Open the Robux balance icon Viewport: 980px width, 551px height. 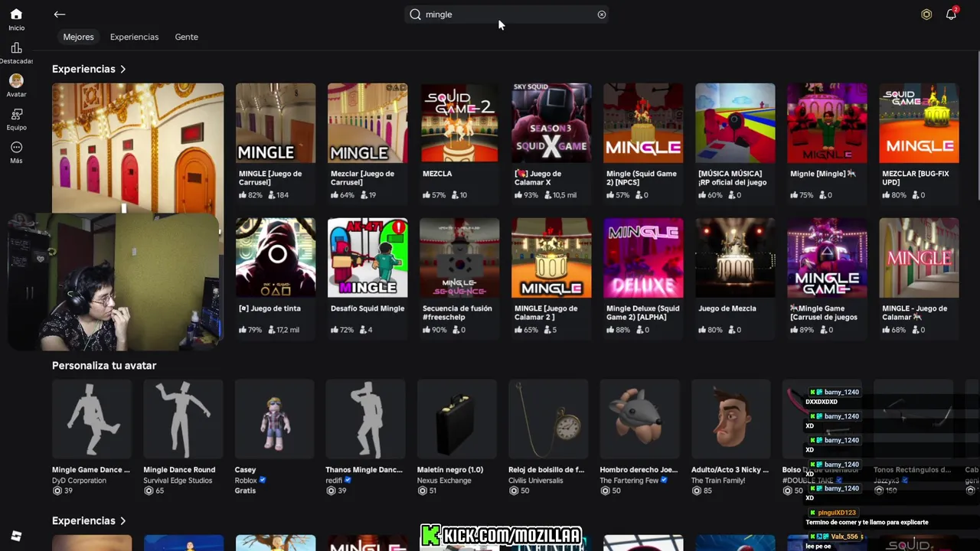point(926,15)
